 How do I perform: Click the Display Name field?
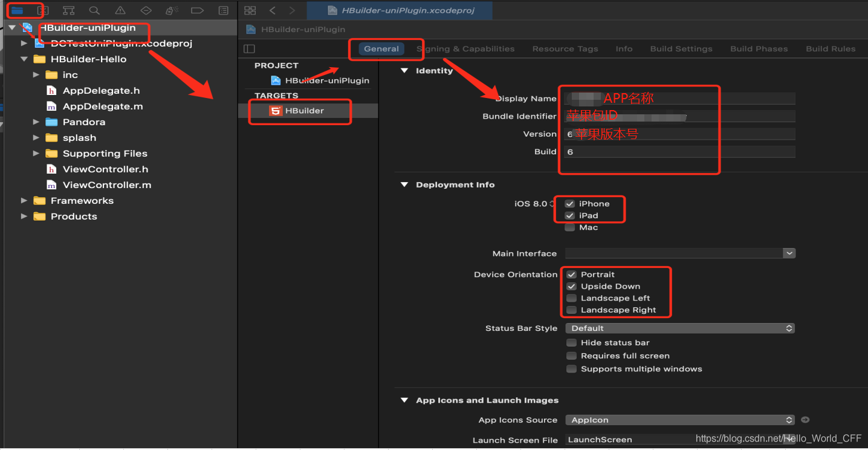point(680,99)
